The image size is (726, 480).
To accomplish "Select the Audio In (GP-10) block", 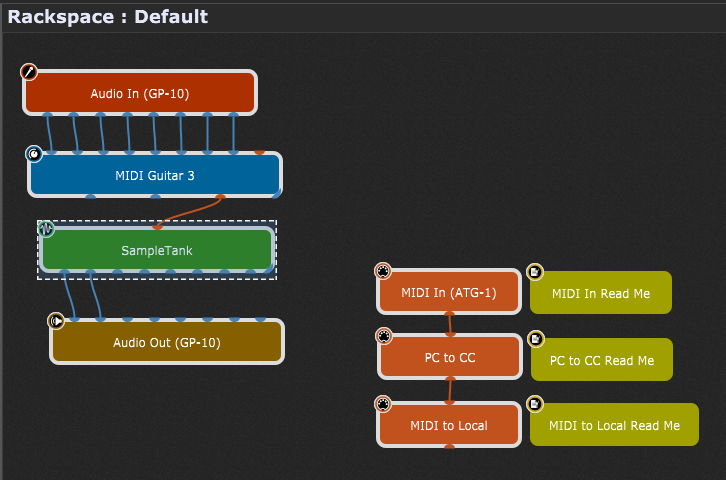I will [x=140, y=94].
